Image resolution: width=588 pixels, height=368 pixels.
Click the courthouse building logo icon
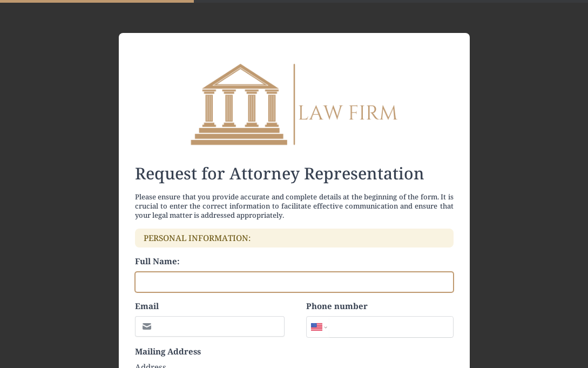point(239,105)
